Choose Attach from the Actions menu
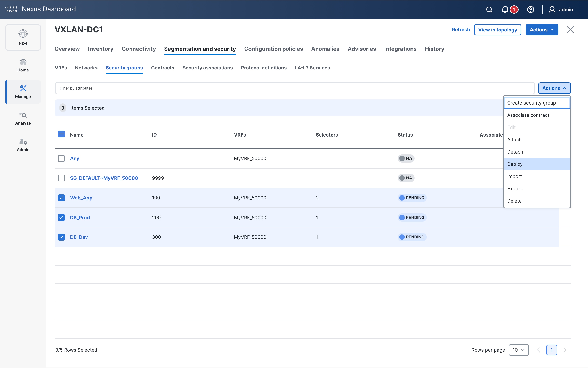 coord(537,139)
